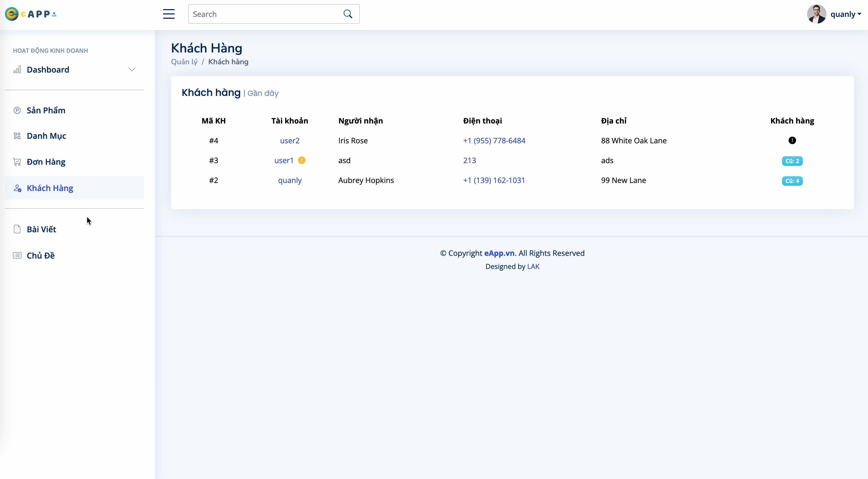Open Đơn Hàng orders page
Image resolution: width=868 pixels, height=479 pixels.
coord(46,162)
